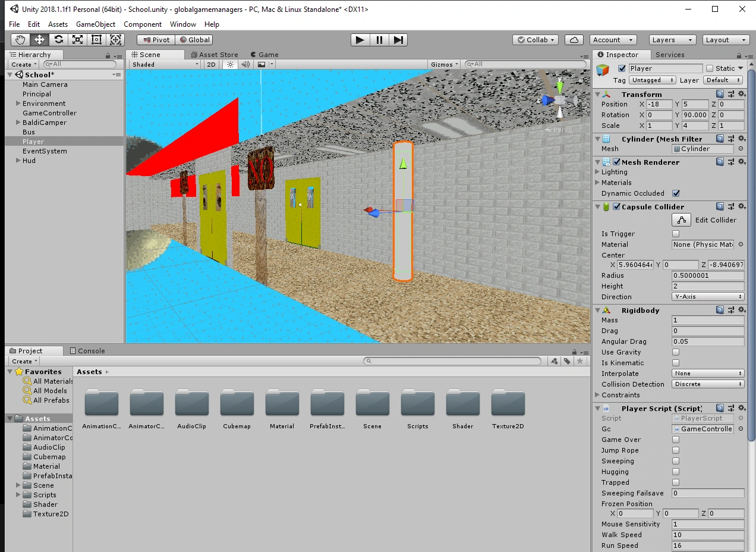Select the Move tool

coord(39,39)
